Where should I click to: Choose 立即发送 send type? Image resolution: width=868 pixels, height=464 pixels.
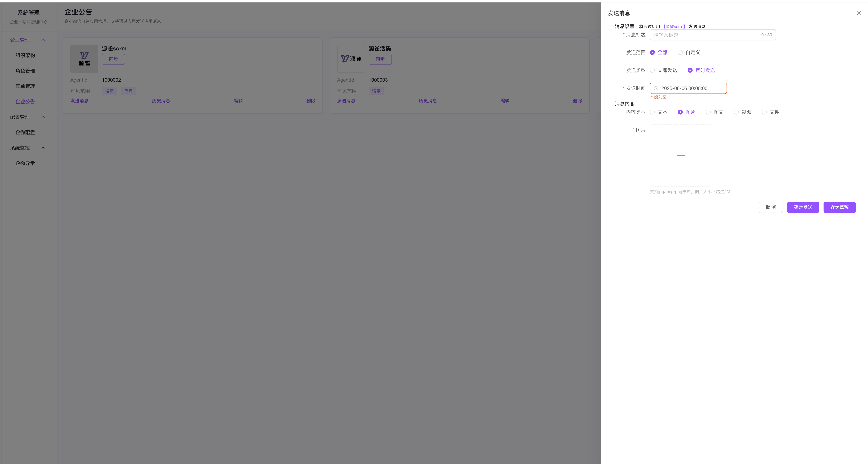point(652,70)
